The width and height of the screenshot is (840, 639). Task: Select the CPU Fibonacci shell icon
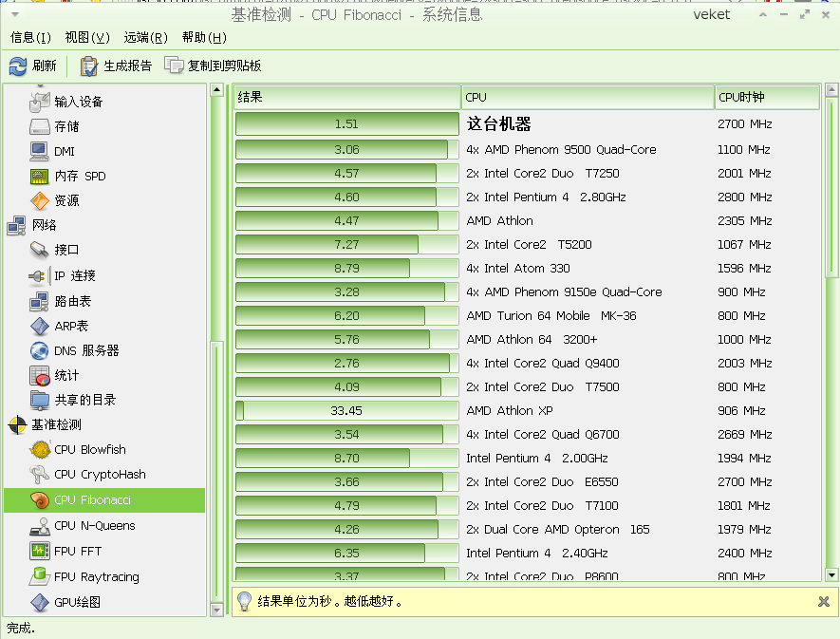click(x=40, y=500)
